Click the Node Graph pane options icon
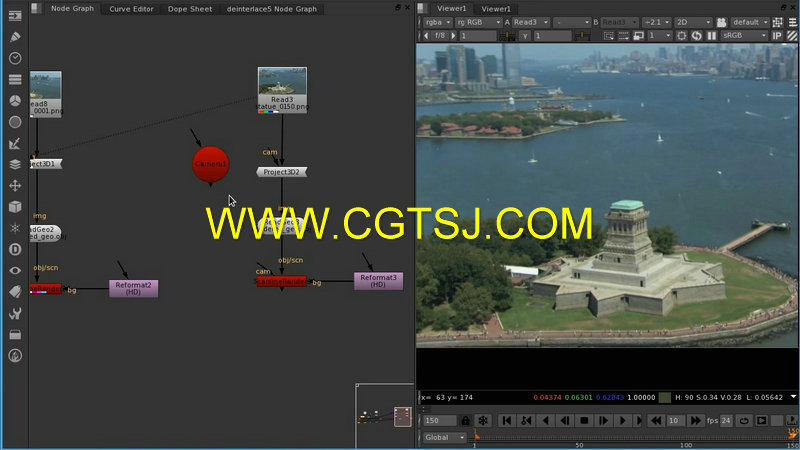This screenshot has height=450, width=800. tap(36, 8)
